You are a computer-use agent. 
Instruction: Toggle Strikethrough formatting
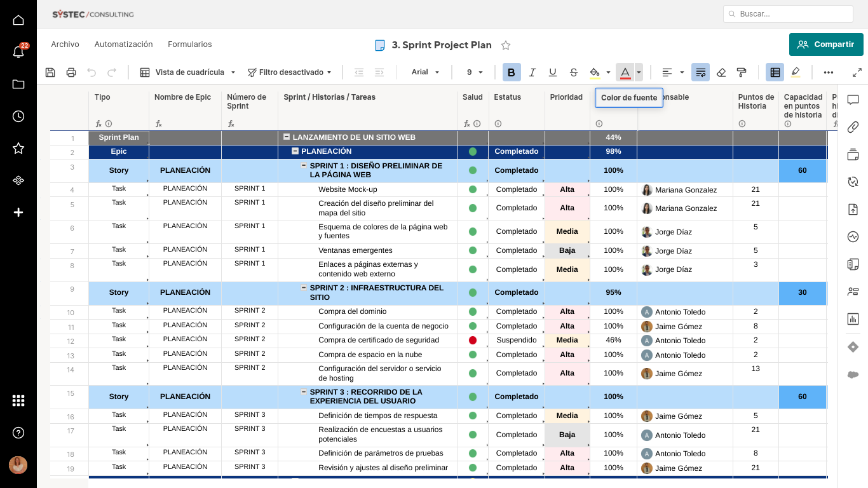[x=574, y=72]
